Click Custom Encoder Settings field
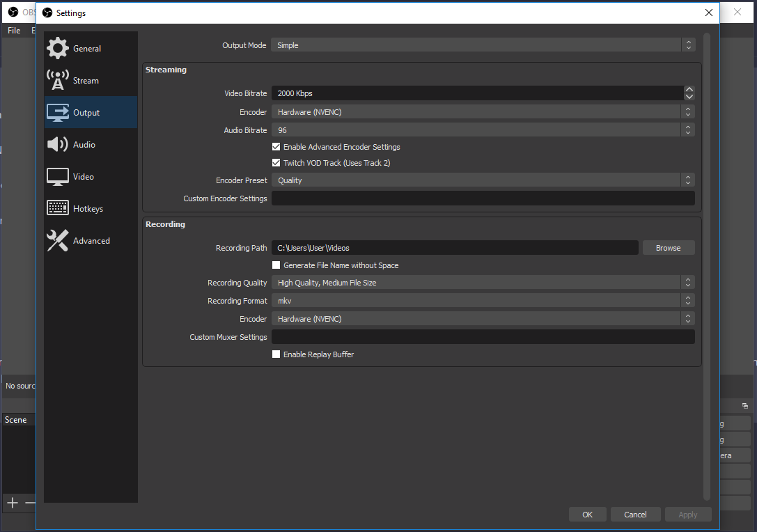The width and height of the screenshot is (757, 532). [x=483, y=198]
